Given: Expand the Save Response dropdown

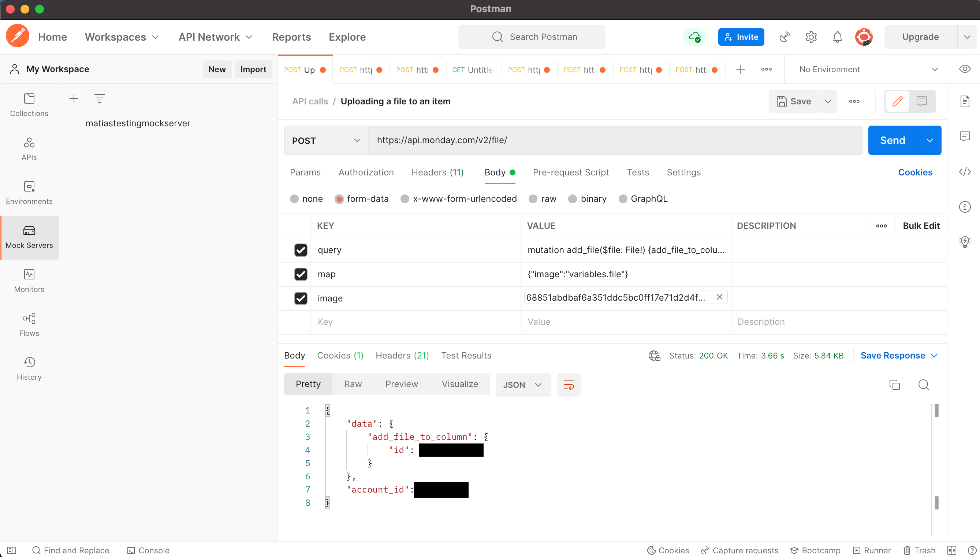Looking at the screenshot, I should click(x=934, y=355).
